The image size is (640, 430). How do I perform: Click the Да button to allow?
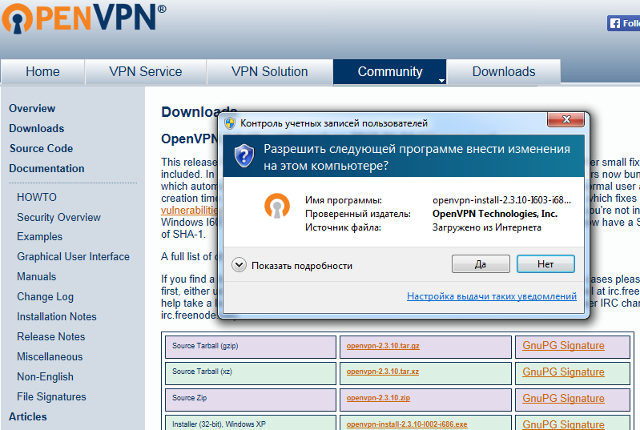point(481,264)
